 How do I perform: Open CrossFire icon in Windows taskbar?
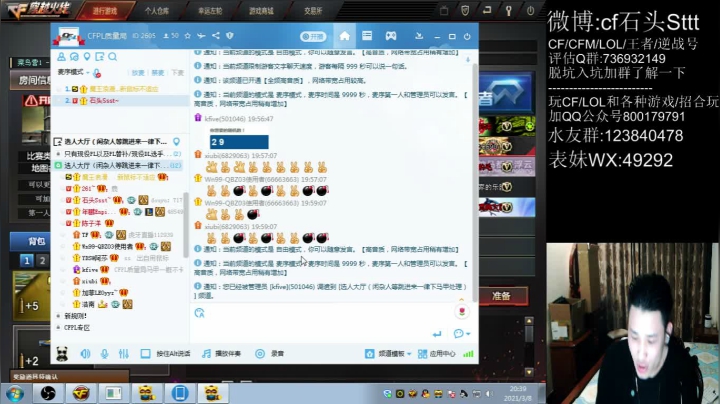coord(81,393)
